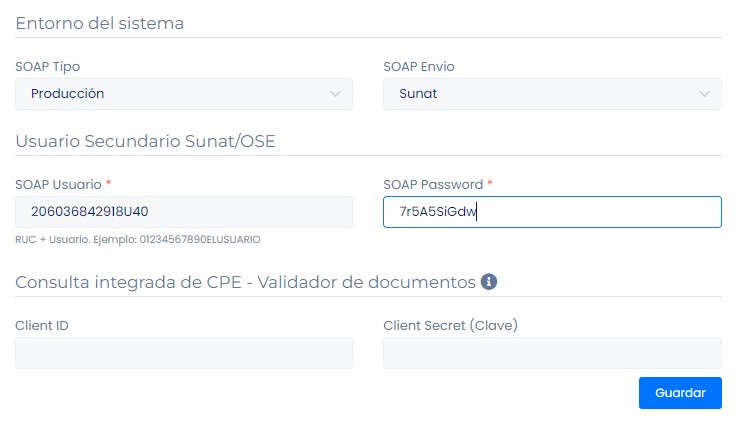This screenshot has width=737, height=422.
Task: Focus the SOAP Usuario input field
Action: click(x=183, y=211)
